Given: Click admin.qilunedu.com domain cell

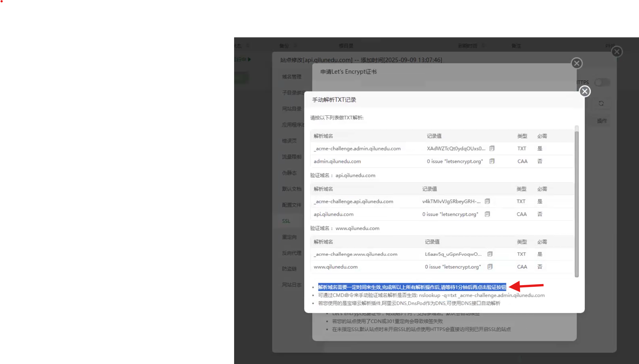Looking at the screenshot, I should pos(337,161).
